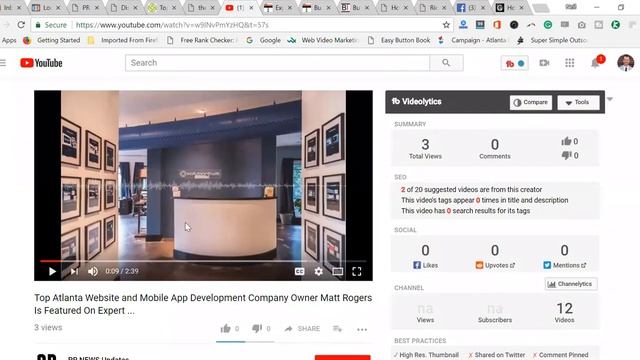Click the video title text

pyautogui.click(x=203, y=304)
